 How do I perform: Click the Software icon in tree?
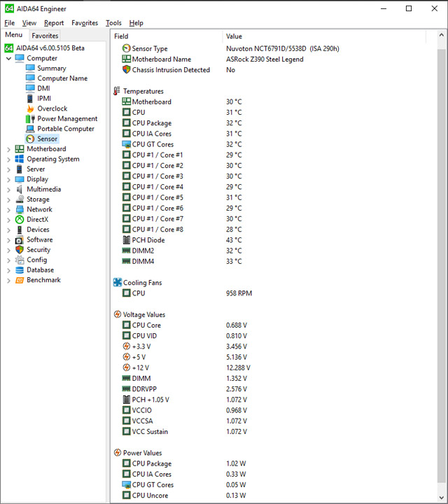click(20, 240)
